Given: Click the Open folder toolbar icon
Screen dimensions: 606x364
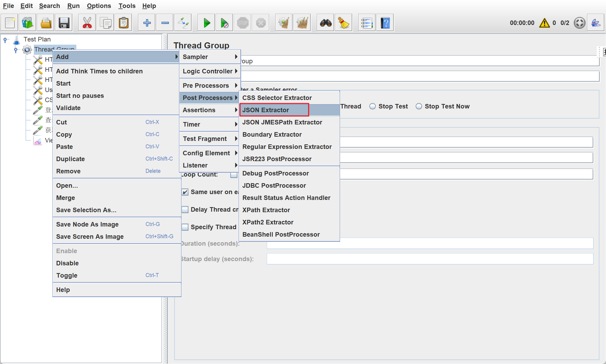Looking at the screenshot, I should click(x=46, y=23).
